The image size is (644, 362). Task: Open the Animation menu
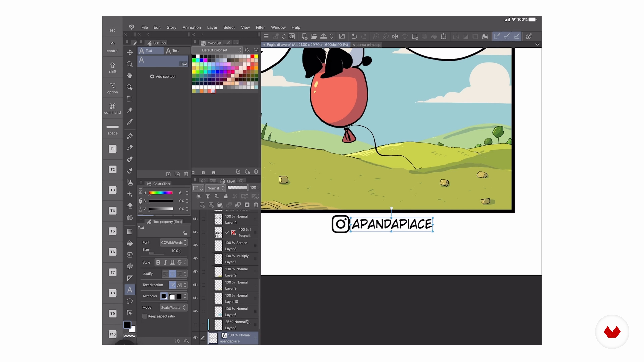(192, 27)
